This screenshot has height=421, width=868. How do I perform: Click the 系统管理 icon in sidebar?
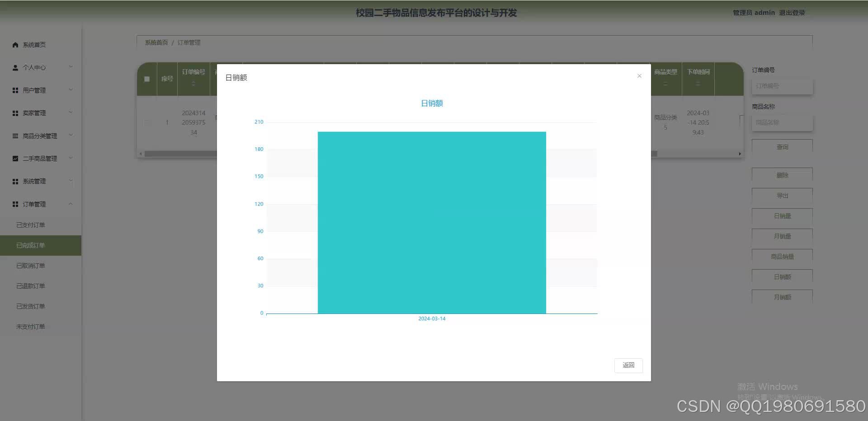pyautogui.click(x=14, y=181)
